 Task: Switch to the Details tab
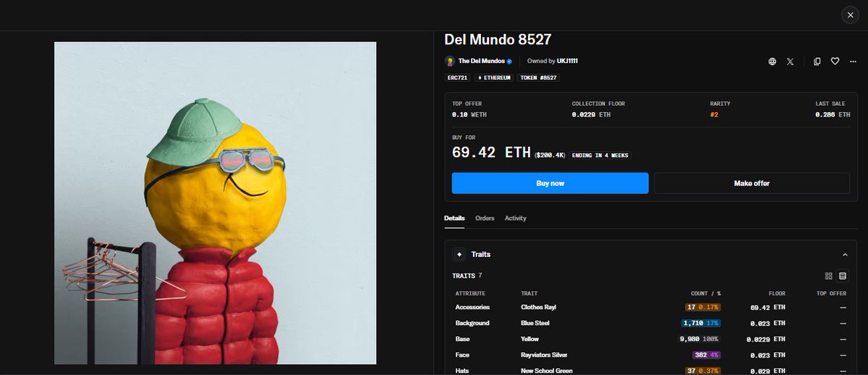454,218
